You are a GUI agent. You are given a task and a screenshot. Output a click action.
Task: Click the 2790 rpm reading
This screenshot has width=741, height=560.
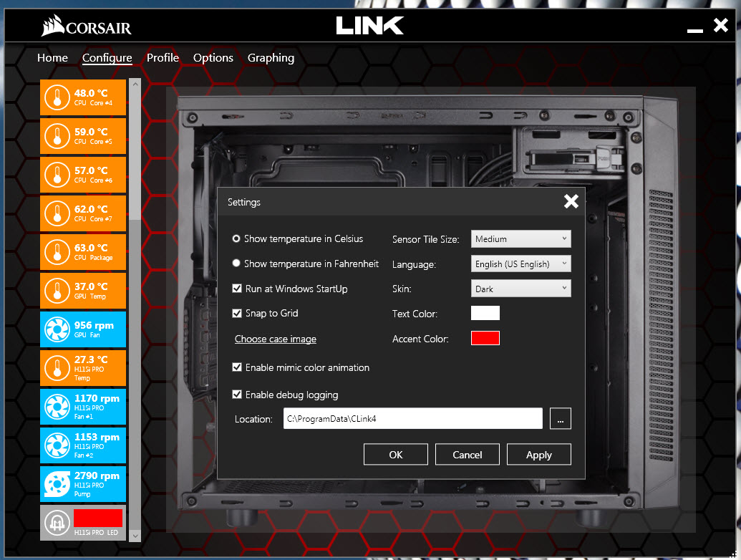[97, 475]
